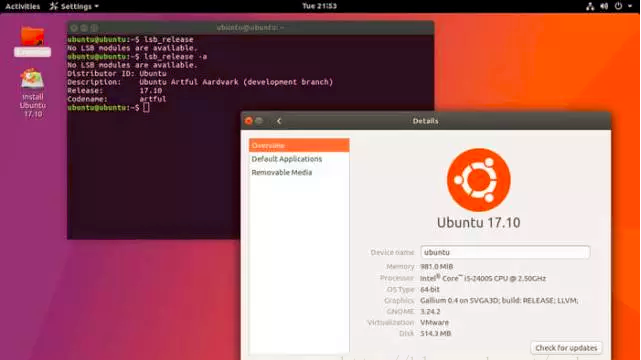The image size is (641, 360).
Task: Switch to Default Applications section
Action: (x=299, y=159)
